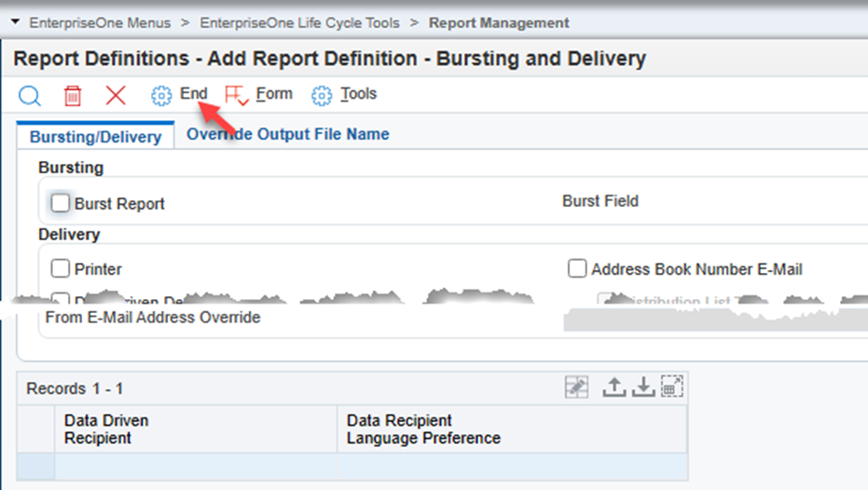Click the Data Recipient Language Preference cell
868x490 pixels.
[512, 466]
